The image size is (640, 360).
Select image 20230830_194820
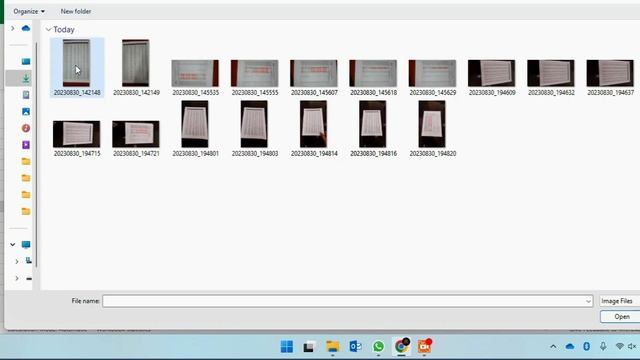point(433,129)
